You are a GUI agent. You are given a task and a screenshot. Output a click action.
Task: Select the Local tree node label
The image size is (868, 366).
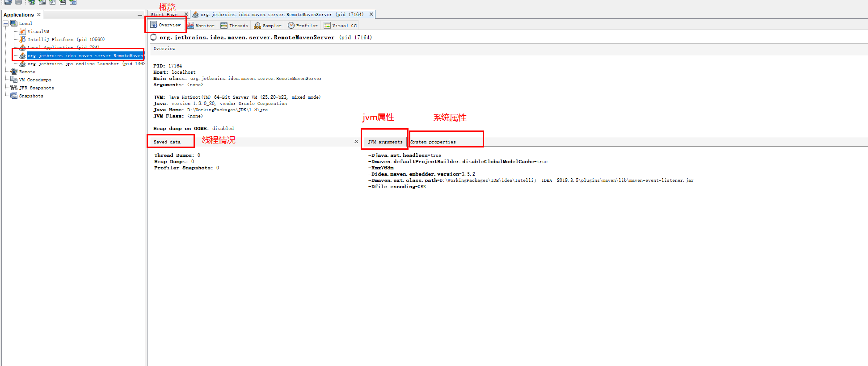point(25,23)
